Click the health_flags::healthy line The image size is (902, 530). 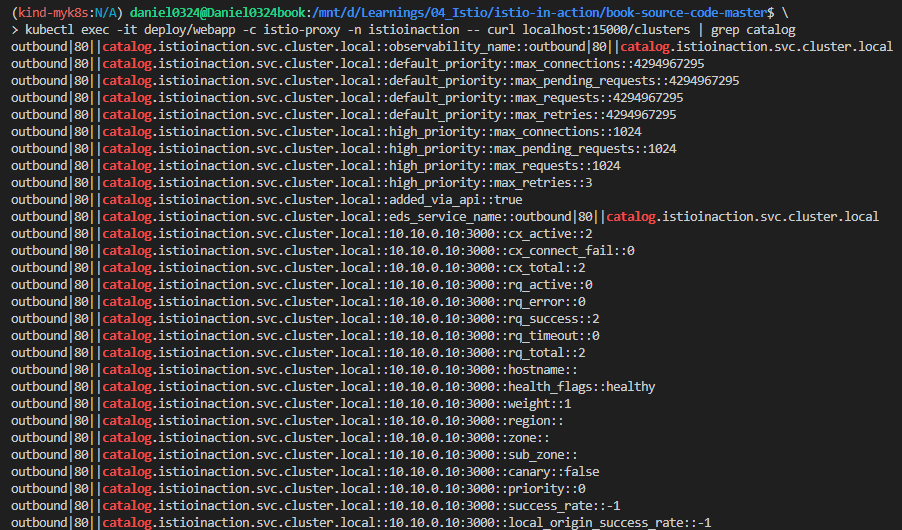[333, 386]
